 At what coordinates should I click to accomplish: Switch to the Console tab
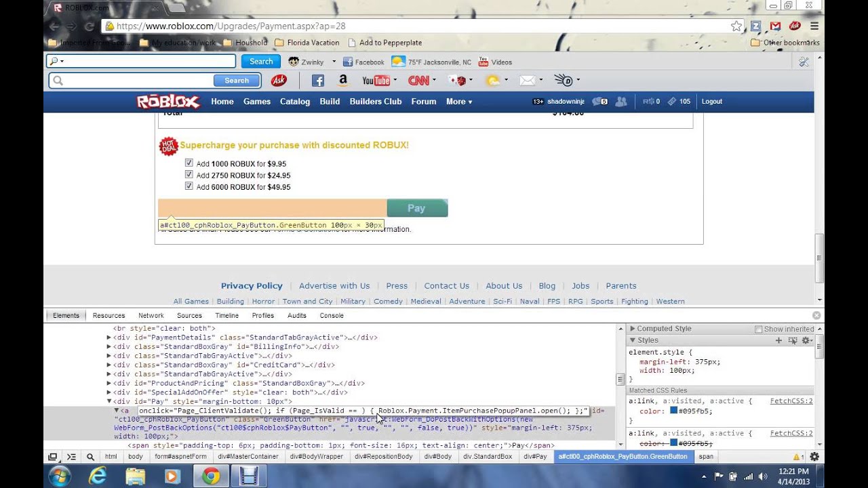(x=332, y=315)
